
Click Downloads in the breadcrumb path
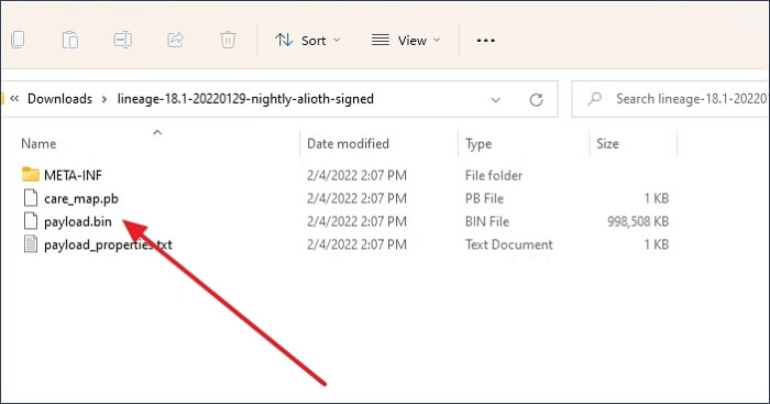pyautogui.click(x=59, y=99)
